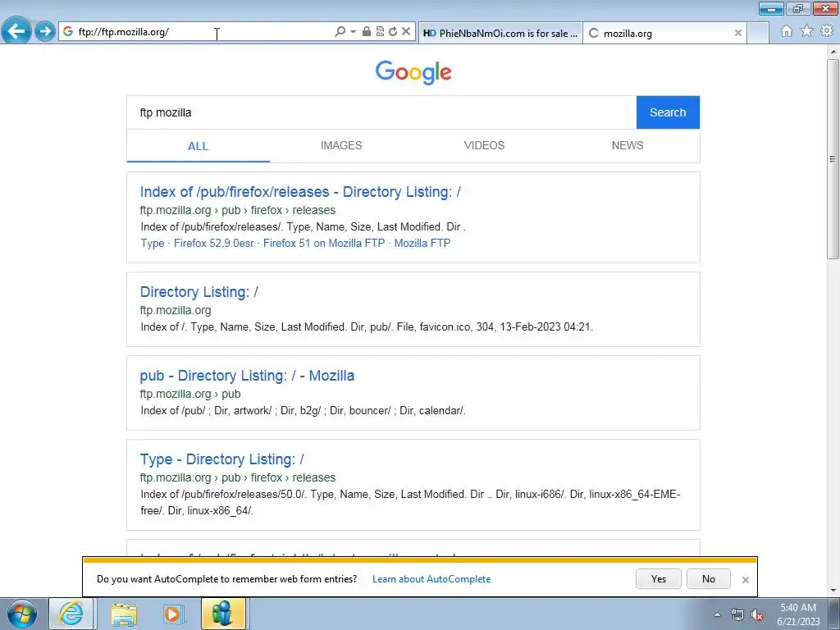The height and width of the screenshot is (630, 840).
Task: Click the page scrollbar up arrow
Action: (x=833, y=52)
